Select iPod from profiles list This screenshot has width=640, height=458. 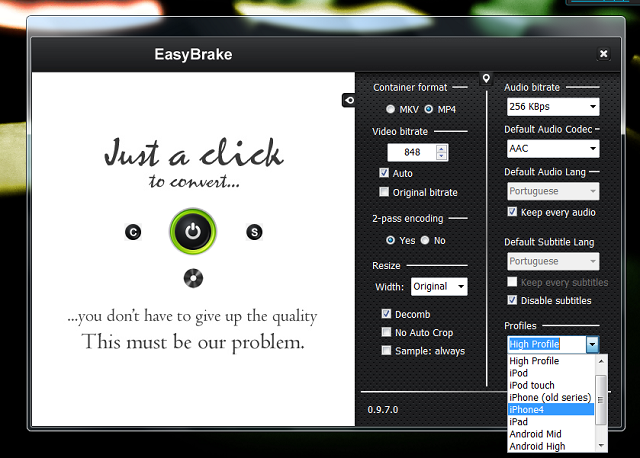(x=551, y=373)
